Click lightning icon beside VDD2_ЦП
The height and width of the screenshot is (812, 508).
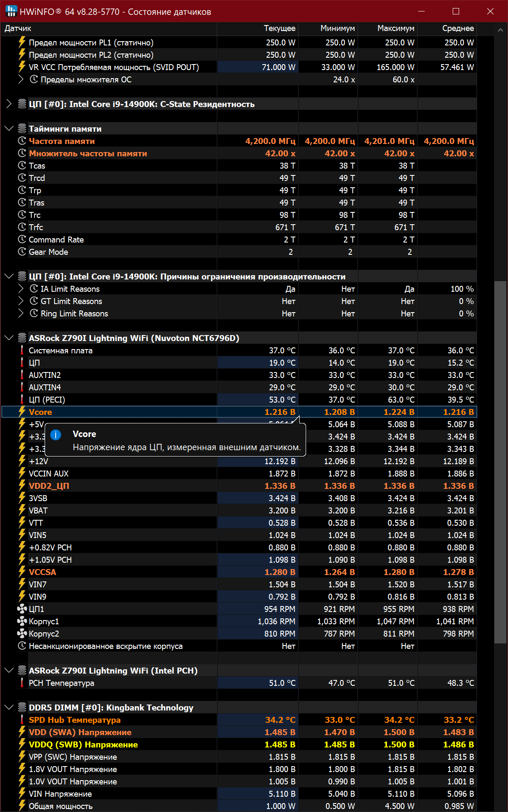22,485
